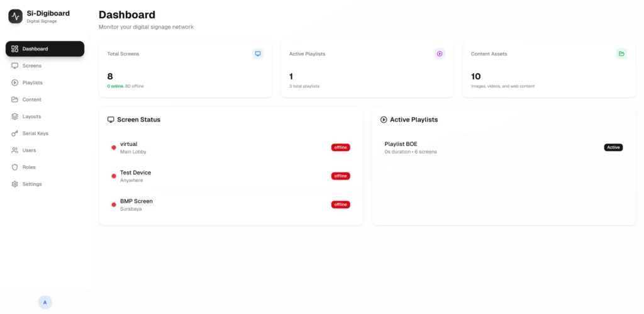
Task: Click the Serial Keys key icon
Action: 15,133
